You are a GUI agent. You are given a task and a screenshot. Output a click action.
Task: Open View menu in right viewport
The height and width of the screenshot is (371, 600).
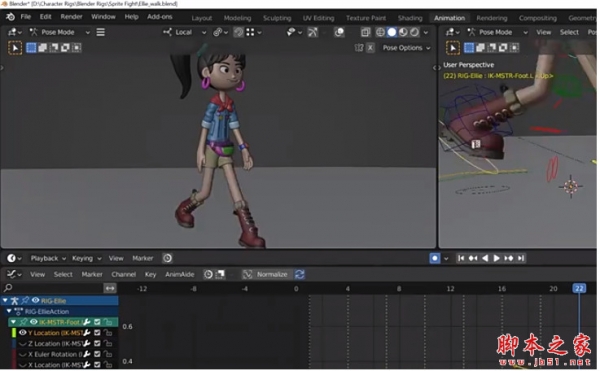tap(543, 32)
